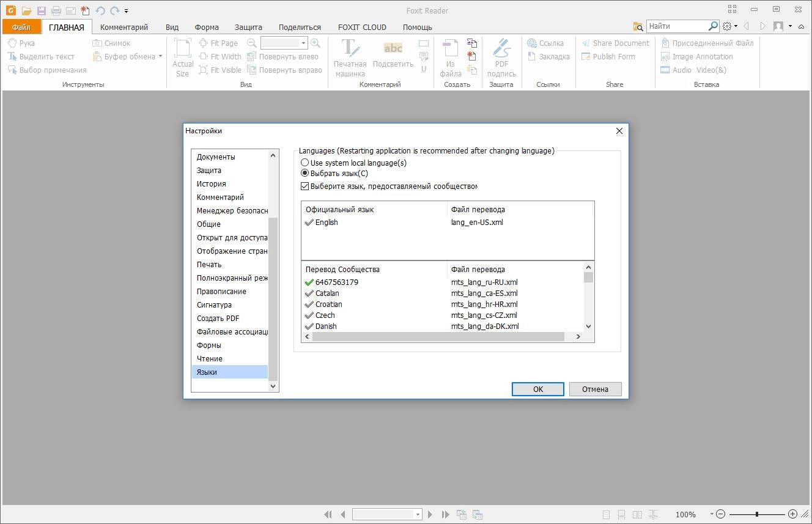Click Отмена in Настройки dialog
This screenshot has width=812, height=524.
(x=595, y=389)
